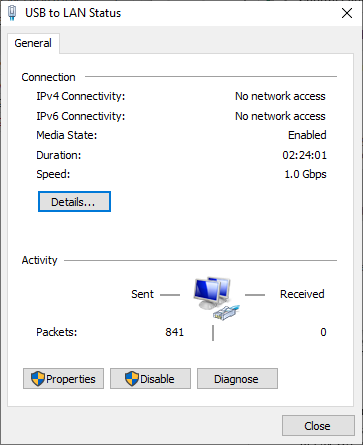Click the Media State Enabled value

[307, 135]
